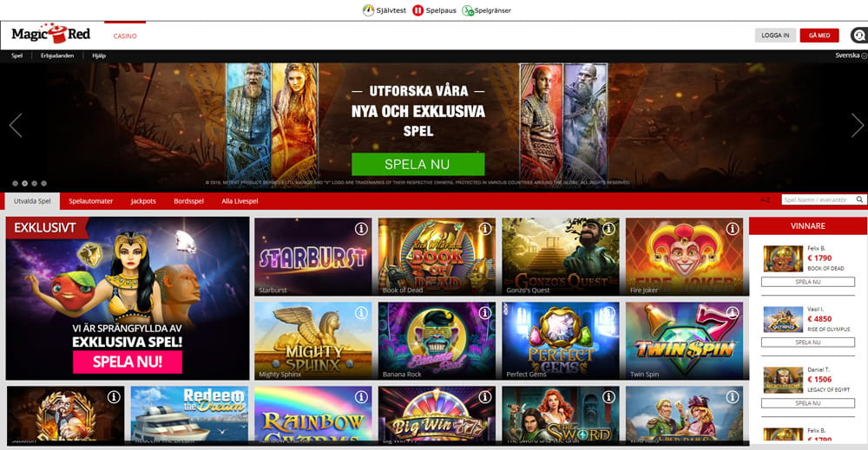Go to previous banner slide arrow
Viewport: 868px width, 450px height.
[x=16, y=126]
